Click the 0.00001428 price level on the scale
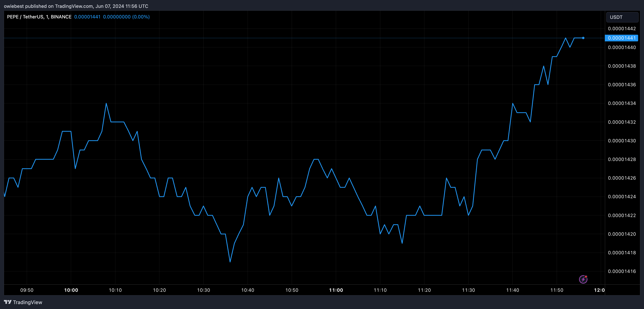 coord(622,159)
